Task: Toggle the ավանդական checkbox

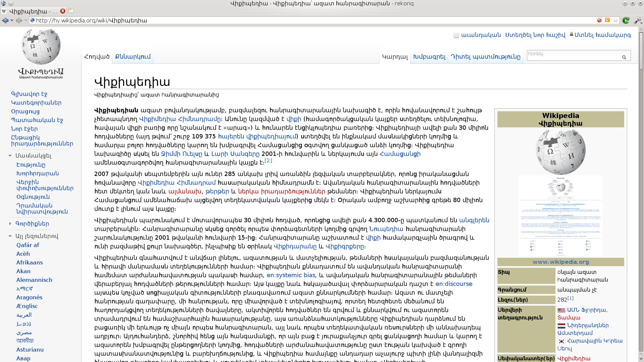Action: click(x=456, y=35)
